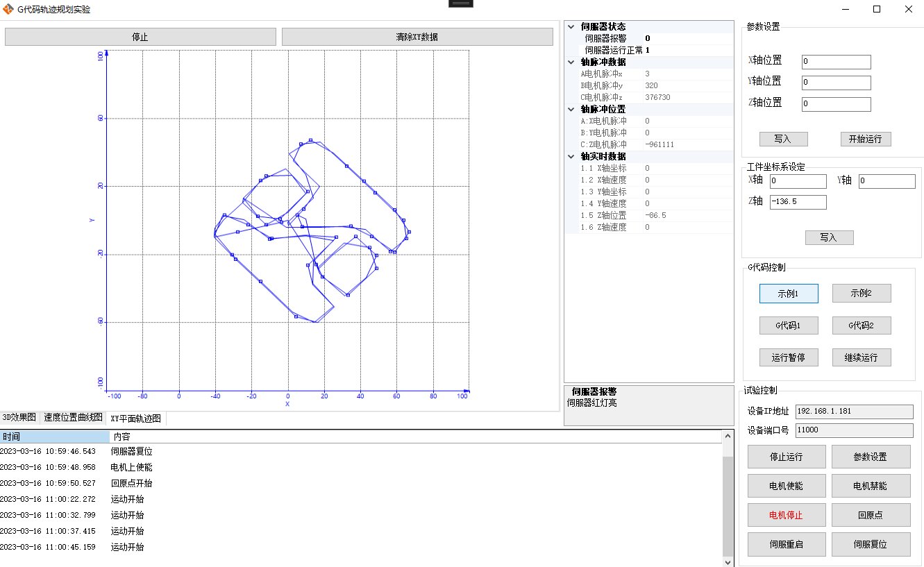
Task: Click the 时间 column header in the log
Action: pos(54,437)
